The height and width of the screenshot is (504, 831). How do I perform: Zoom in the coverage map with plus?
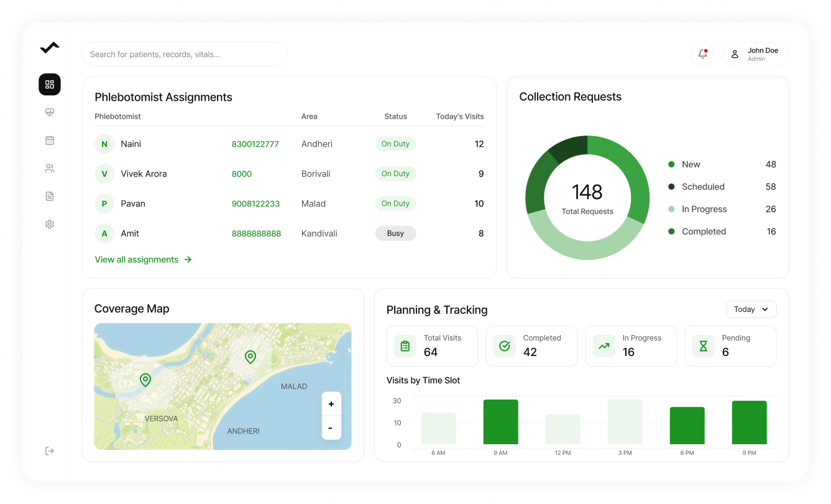tap(331, 404)
